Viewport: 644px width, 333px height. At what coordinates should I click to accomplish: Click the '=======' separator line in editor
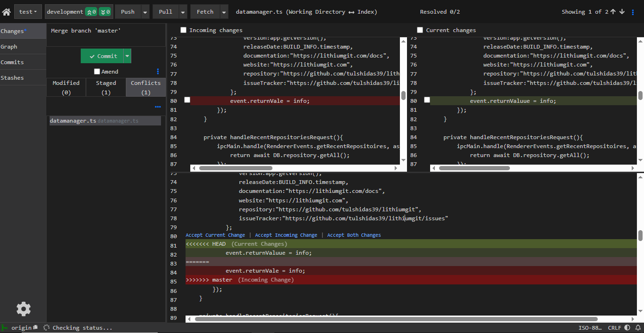point(411,262)
